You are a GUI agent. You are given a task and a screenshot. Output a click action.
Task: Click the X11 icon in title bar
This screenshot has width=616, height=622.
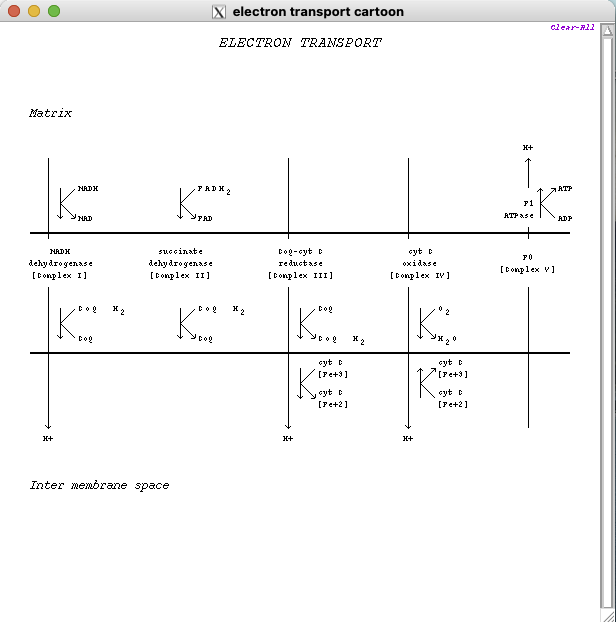[219, 11]
